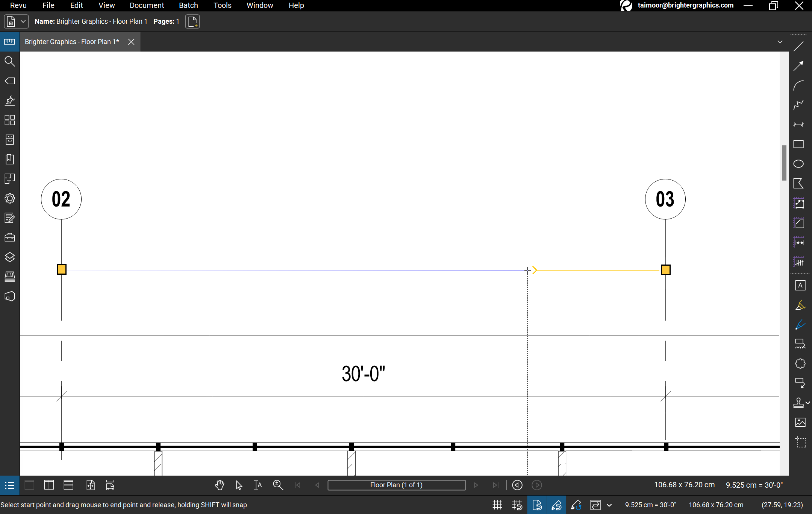Image resolution: width=812 pixels, height=514 pixels.
Task: Select the Line markup tool
Action: coord(798,47)
